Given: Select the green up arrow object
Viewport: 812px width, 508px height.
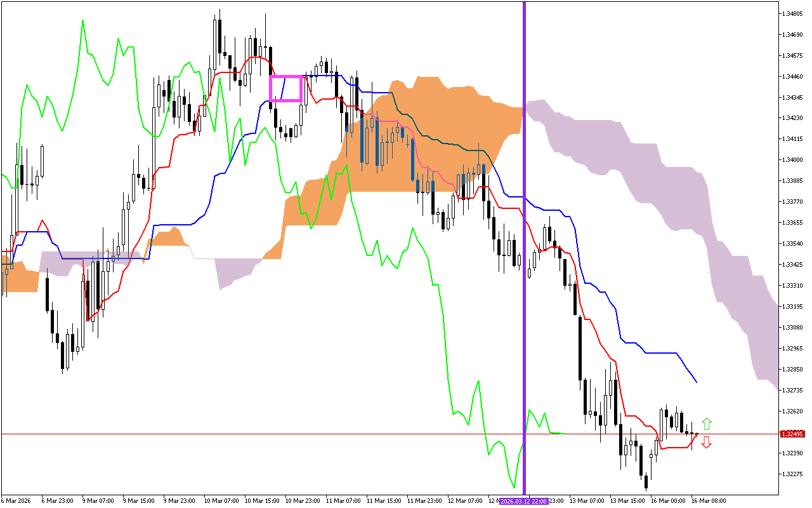Looking at the screenshot, I should click(706, 424).
